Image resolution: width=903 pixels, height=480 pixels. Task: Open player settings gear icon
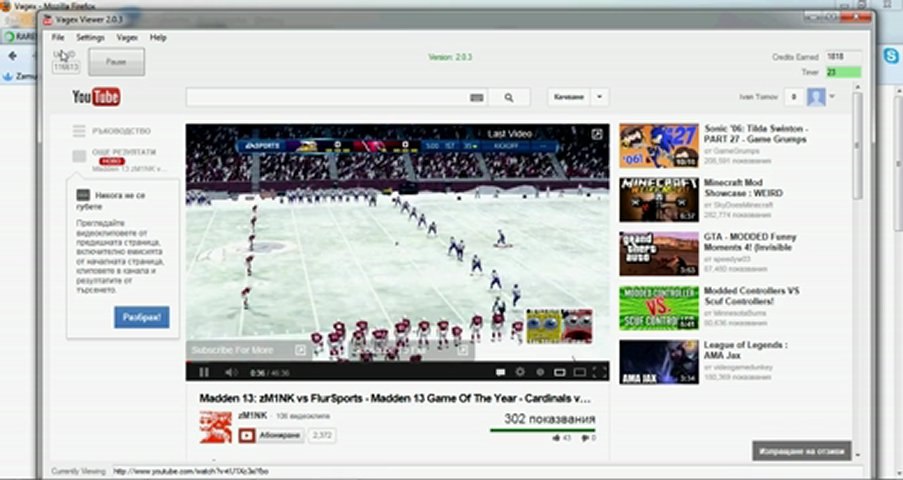pos(520,372)
